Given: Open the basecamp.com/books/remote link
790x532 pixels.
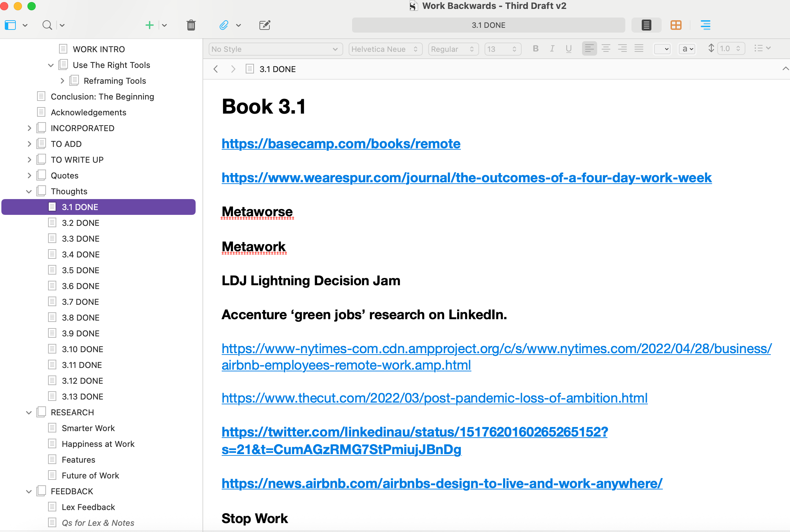Looking at the screenshot, I should tap(341, 144).
